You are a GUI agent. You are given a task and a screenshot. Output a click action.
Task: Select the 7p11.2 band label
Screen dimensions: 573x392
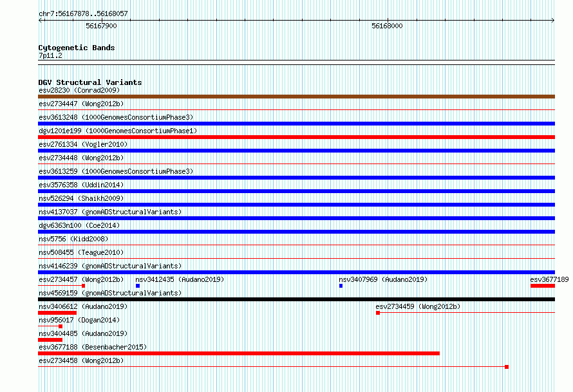(x=50, y=55)
